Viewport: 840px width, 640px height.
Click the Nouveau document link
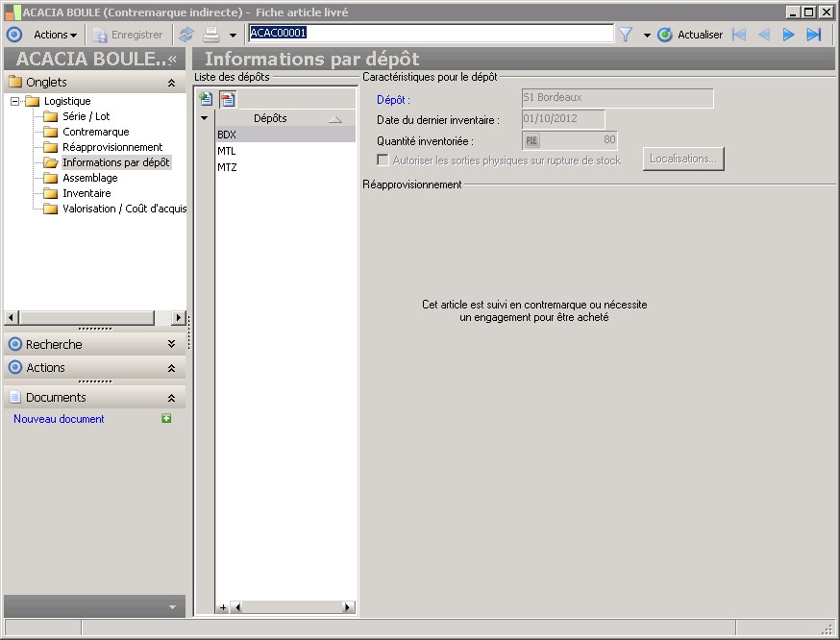point(59,419)
